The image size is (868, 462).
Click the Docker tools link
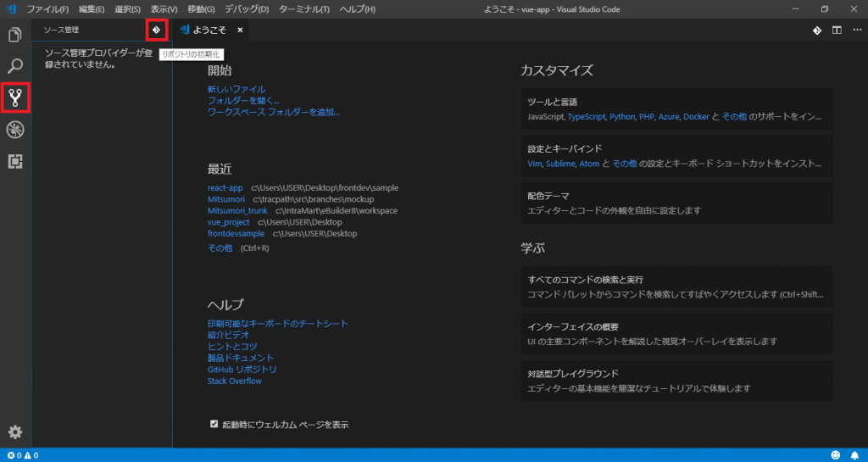696,117
